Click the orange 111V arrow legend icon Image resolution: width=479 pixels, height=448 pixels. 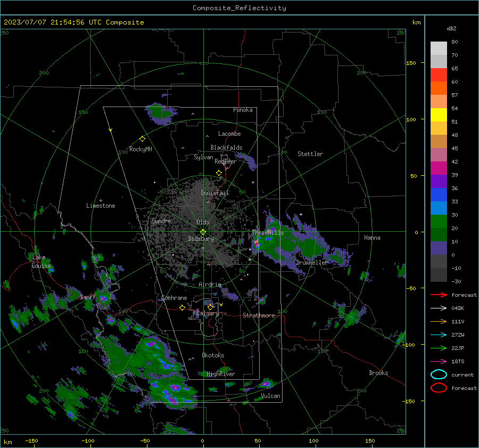(439, 321)
